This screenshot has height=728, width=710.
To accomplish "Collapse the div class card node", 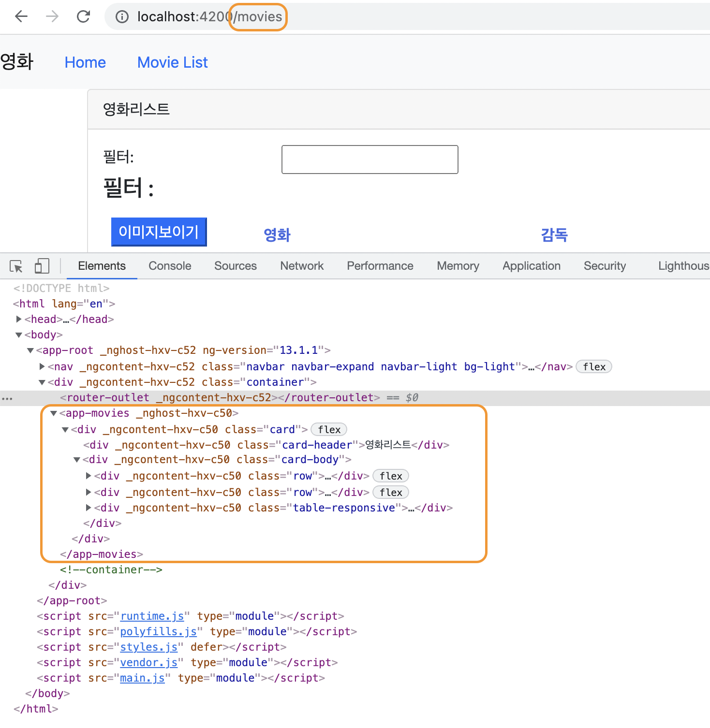I will pos(65,430).
